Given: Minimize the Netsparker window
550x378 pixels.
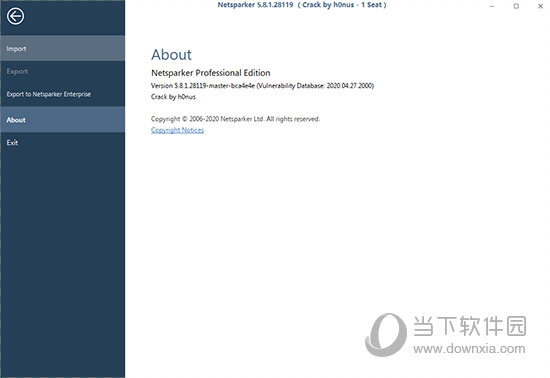Looking at the screenshot, I should pyautogui.click(x=492, y=6).
